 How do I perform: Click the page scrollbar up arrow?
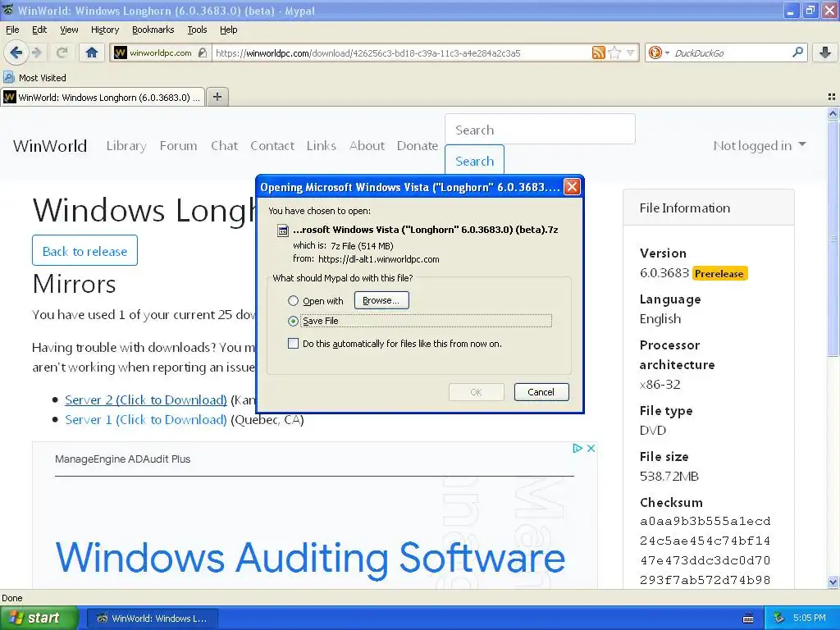coord(833,113)
